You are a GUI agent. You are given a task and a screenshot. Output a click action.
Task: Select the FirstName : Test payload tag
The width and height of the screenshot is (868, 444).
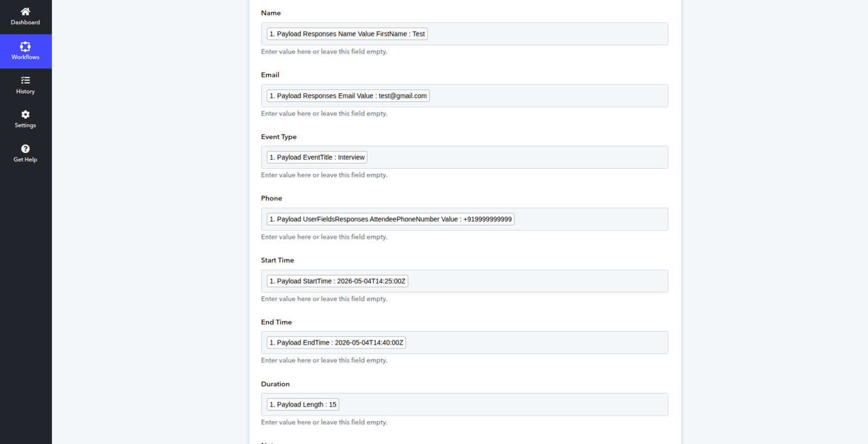[347, 34]
